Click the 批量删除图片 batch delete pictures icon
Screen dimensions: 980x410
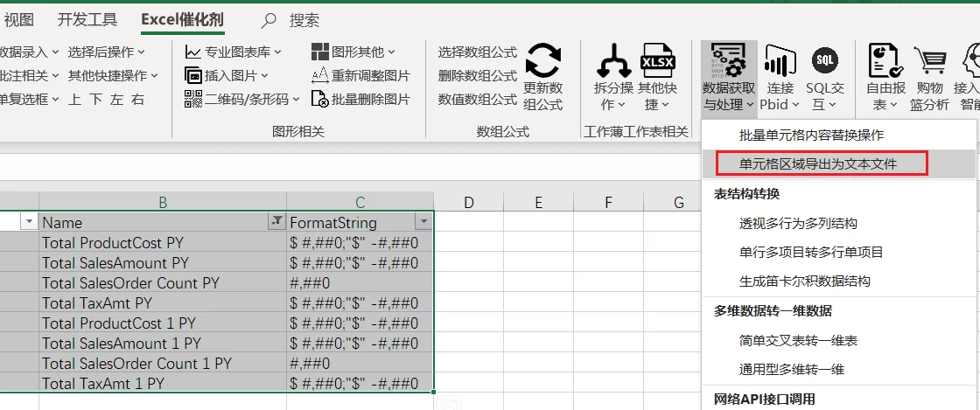(x=320, y=99)
